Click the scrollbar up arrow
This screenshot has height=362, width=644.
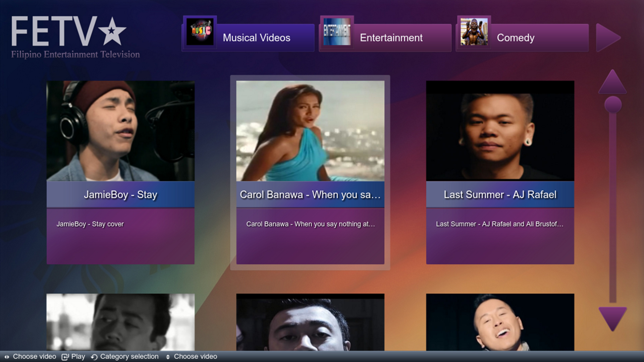(x=613, y=82)
